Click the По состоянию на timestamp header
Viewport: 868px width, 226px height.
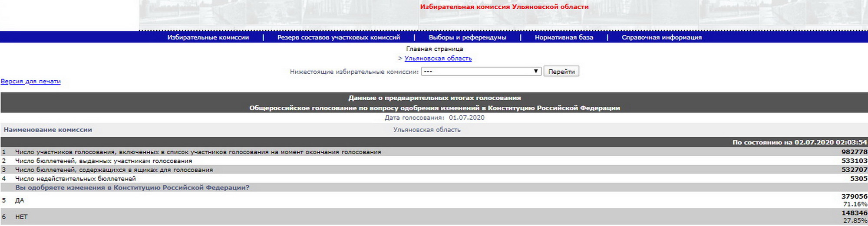799,142
